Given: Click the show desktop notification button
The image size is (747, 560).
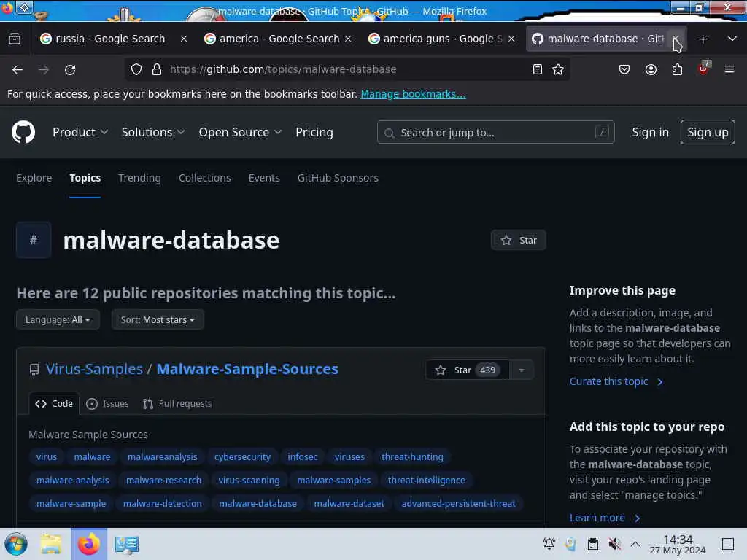Looking at the screenshot, I should click(x=728, y=544).
